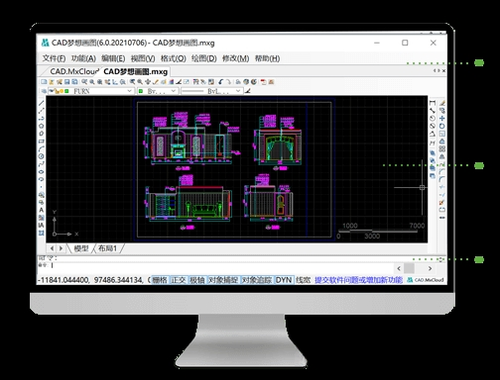Click layout tabs next arrow
Viewport: 500px width, 380px height.
click(61, 248)
